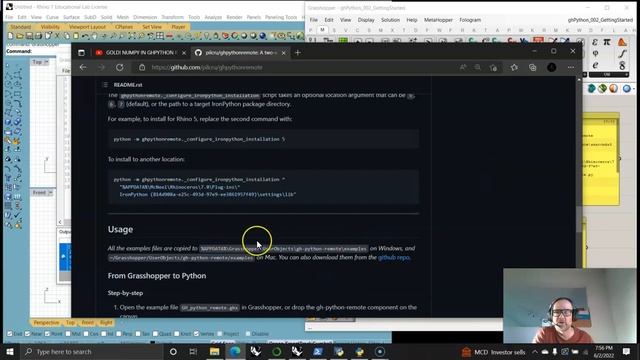Click the Open folder icon in Rhino toolbar
Viewport: 640px width, 360px height.
(20, 36)
